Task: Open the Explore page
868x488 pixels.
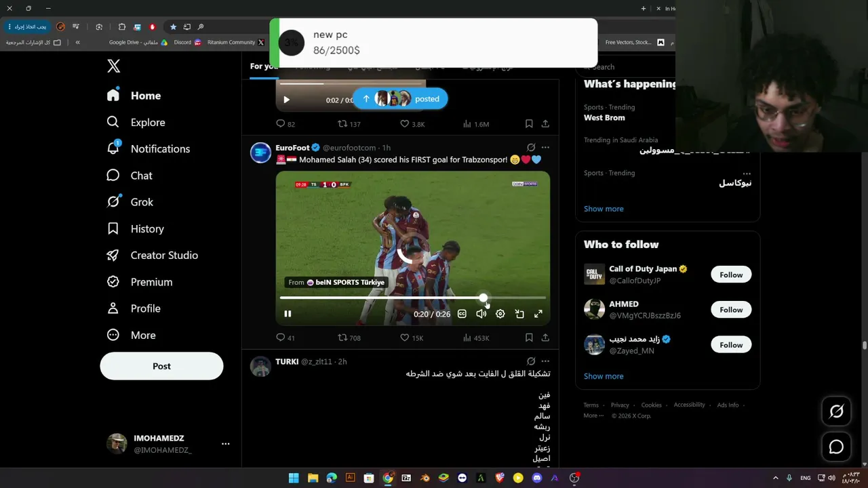Action: (136, 122)
